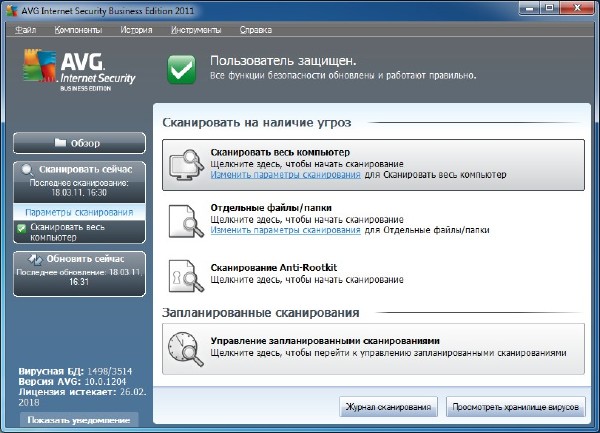Click the Показать уведомление button
600x433 pixels.
78,419
